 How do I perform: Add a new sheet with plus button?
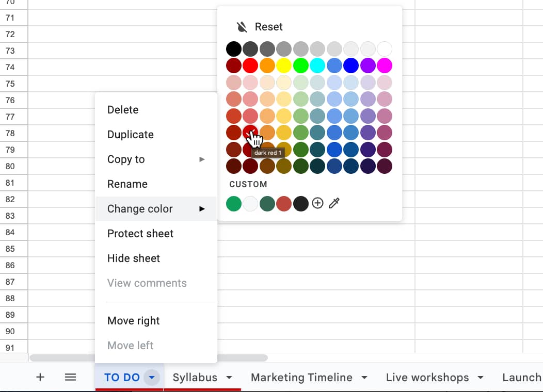pyautogui.click(x=40, y=377)
